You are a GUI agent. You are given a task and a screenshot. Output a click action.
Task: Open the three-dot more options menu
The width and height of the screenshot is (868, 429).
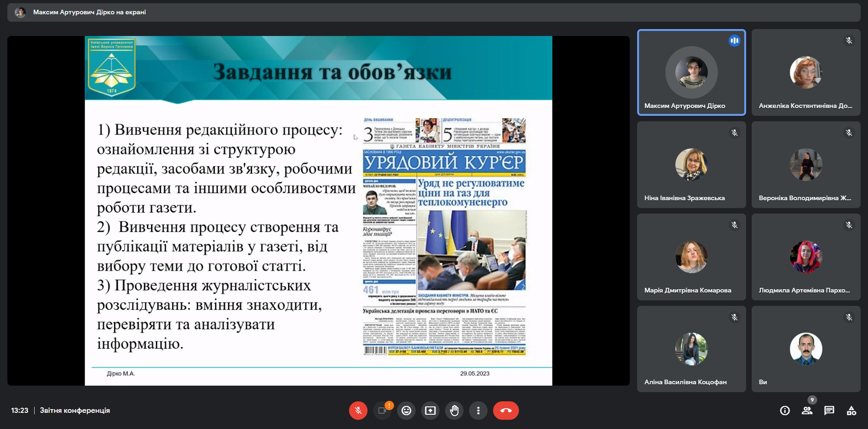coord(478,411)
